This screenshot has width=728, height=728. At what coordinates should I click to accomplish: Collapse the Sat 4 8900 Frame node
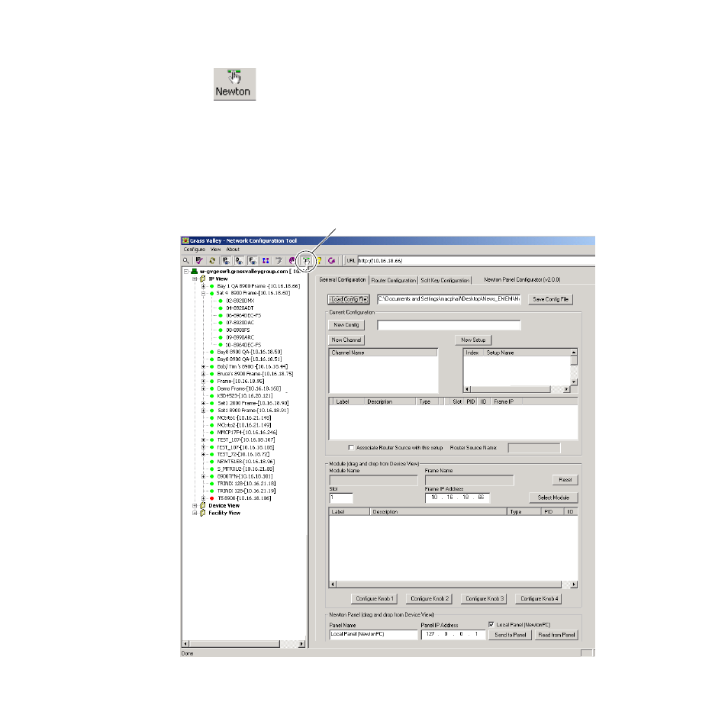pyautogui.click(x=203, y=294)
